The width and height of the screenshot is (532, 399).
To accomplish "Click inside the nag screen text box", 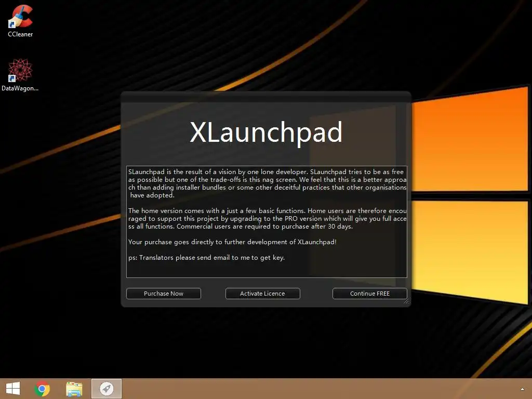I will coord(267,222).
